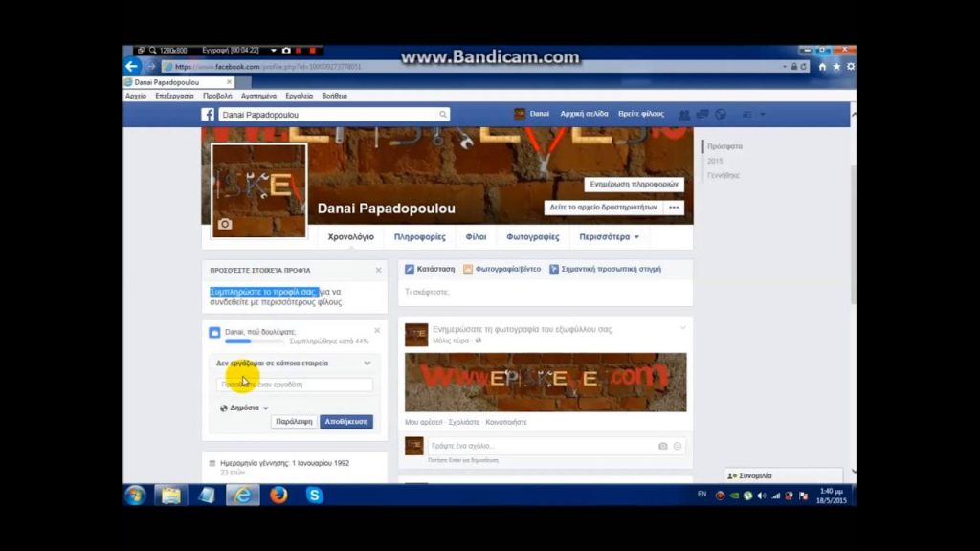Click the browser favorites star icon
The width and height of the screenshot is (980, 551).
[836, 66]
